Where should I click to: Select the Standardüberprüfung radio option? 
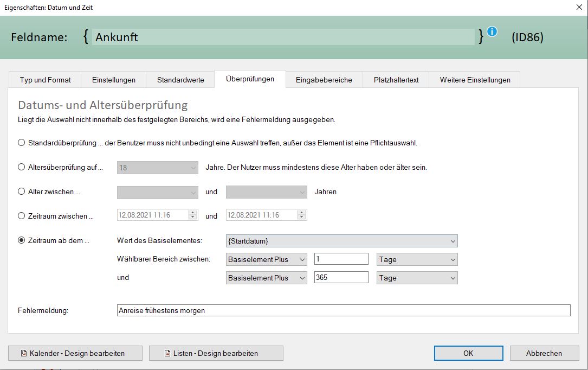(22, 143)
